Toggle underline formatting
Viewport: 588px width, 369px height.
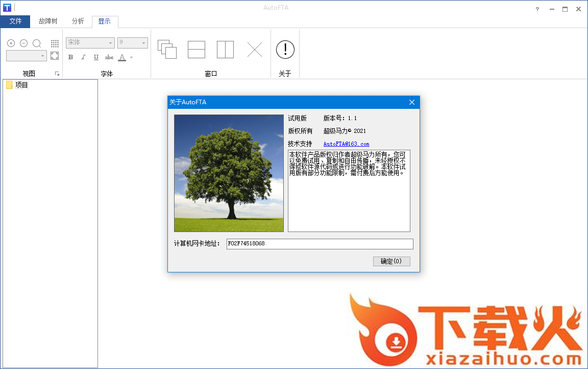[x=96, y=57]
